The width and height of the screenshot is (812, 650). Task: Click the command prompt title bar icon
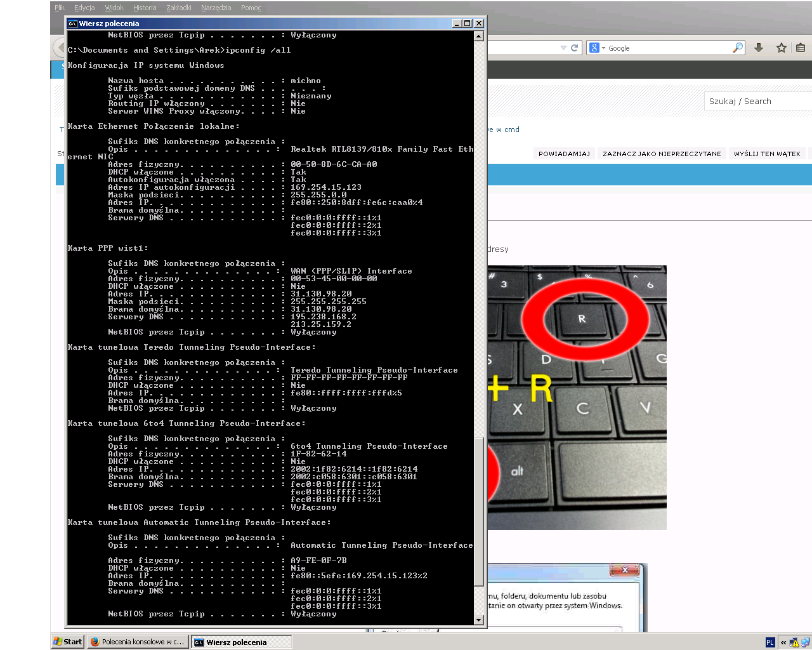point(73,23)
